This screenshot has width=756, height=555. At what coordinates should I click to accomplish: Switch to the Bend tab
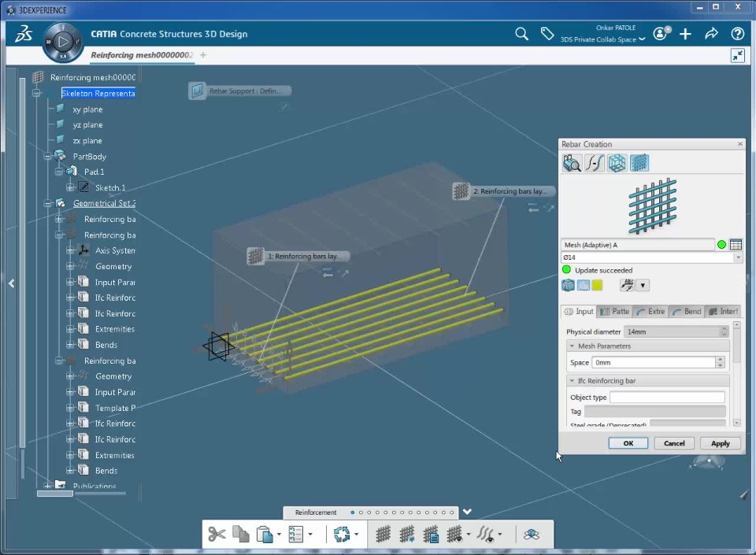(x=687, y=311)
